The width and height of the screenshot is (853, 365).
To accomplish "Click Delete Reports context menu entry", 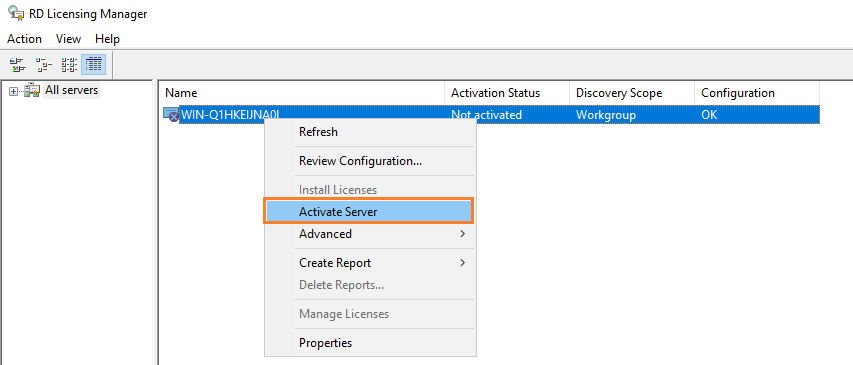I will [370, 285].
